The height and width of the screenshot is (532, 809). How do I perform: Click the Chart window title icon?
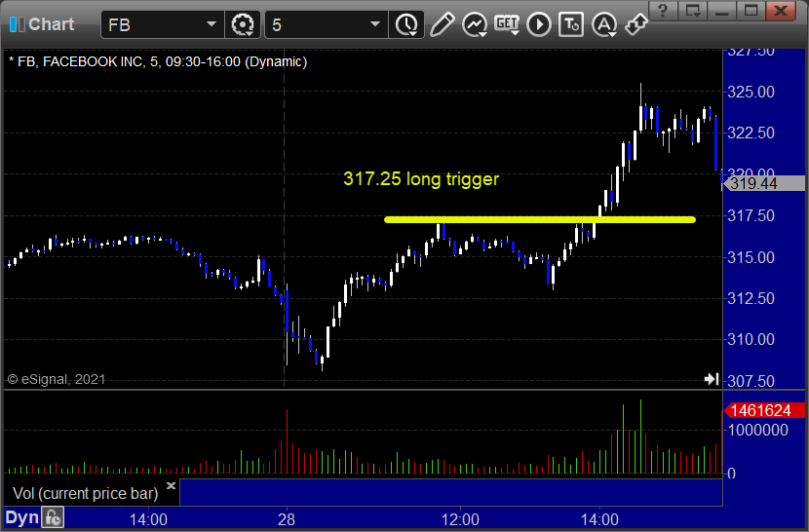pyautogui.click(x=17, y=24)
